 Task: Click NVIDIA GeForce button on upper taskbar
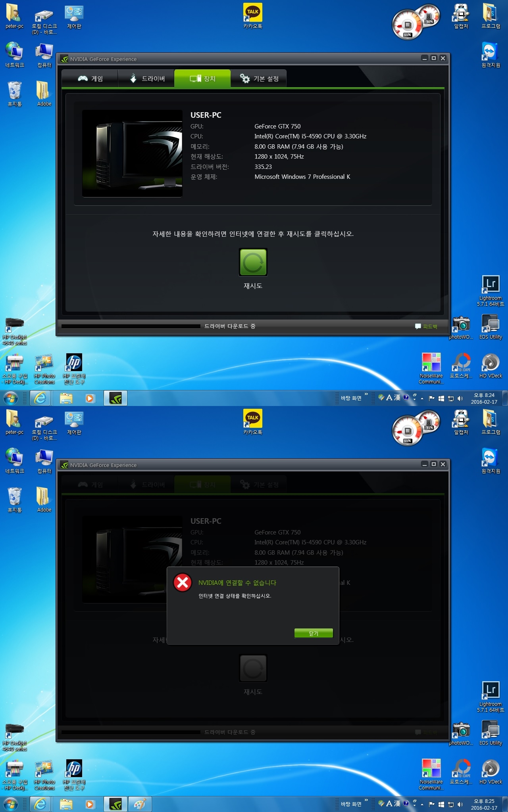coord(115,398)
